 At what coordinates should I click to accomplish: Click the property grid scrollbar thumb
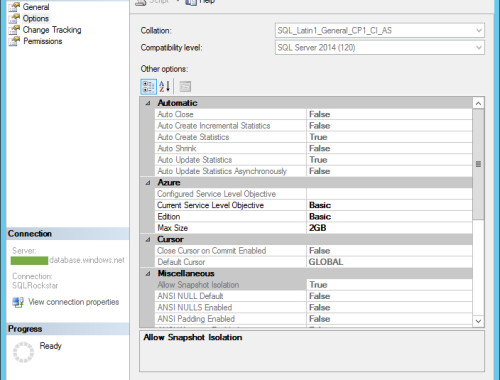pos(478,164)
